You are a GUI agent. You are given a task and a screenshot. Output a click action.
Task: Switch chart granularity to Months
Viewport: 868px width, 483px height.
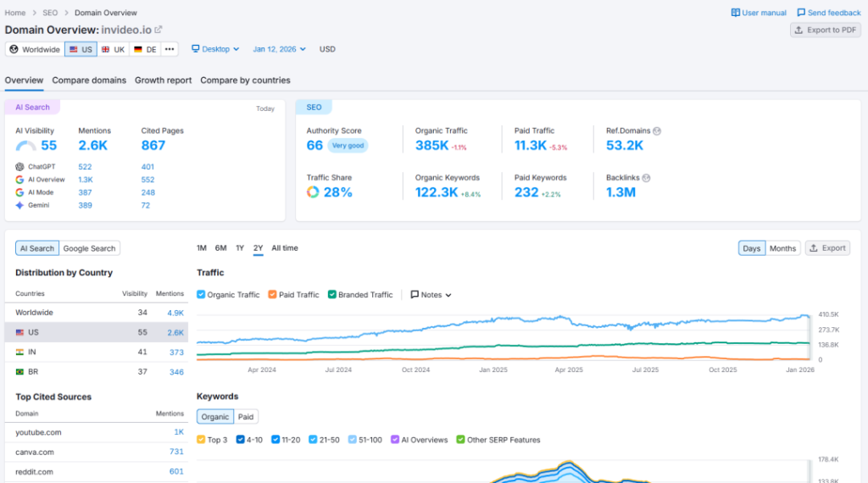coord(782,248)
